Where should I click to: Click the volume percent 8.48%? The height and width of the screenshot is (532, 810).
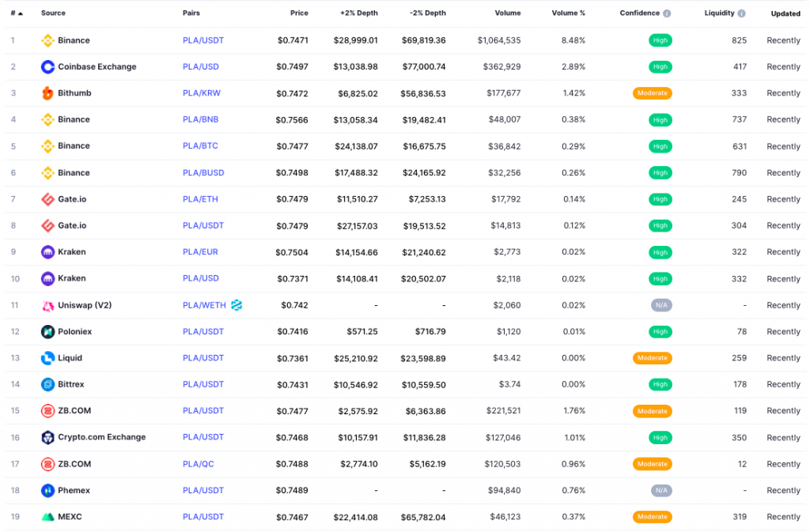573,40
